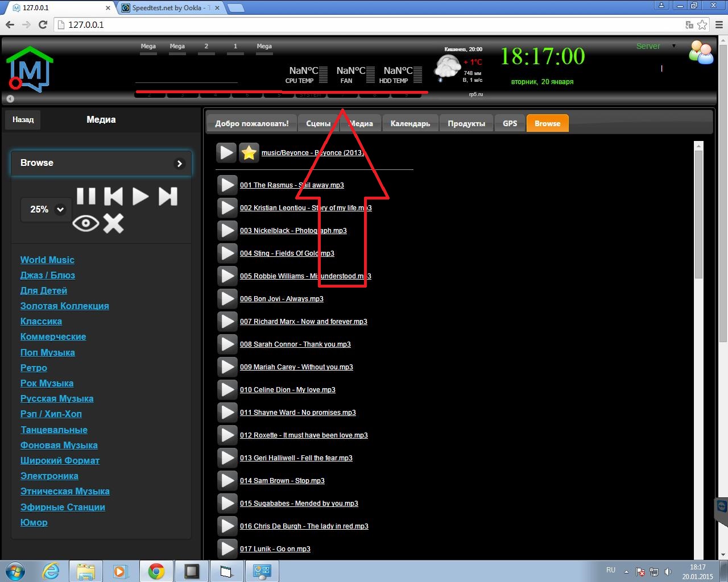Switch to the Speedtest.net browser tab
The image size is (728, 582).
click(165, 9)
